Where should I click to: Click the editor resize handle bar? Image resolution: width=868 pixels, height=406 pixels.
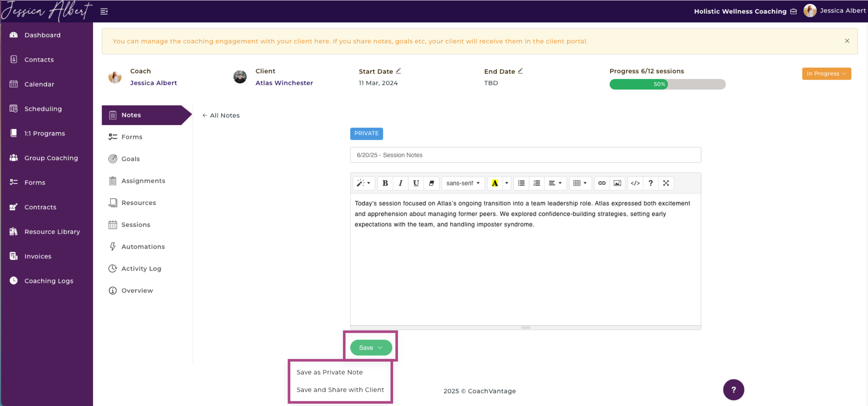point(525,328)
